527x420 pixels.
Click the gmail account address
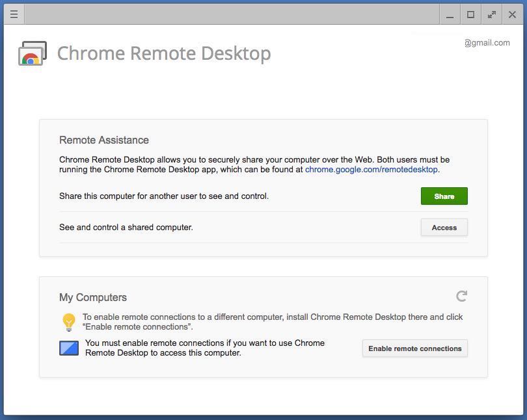pyautogui.click(x=487, y=43)
